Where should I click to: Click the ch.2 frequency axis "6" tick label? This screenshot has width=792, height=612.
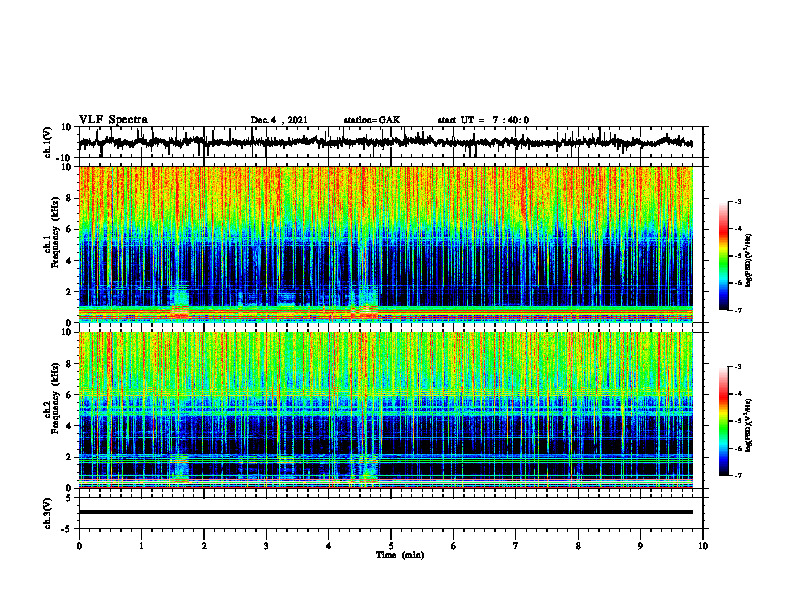pos(69,395)
